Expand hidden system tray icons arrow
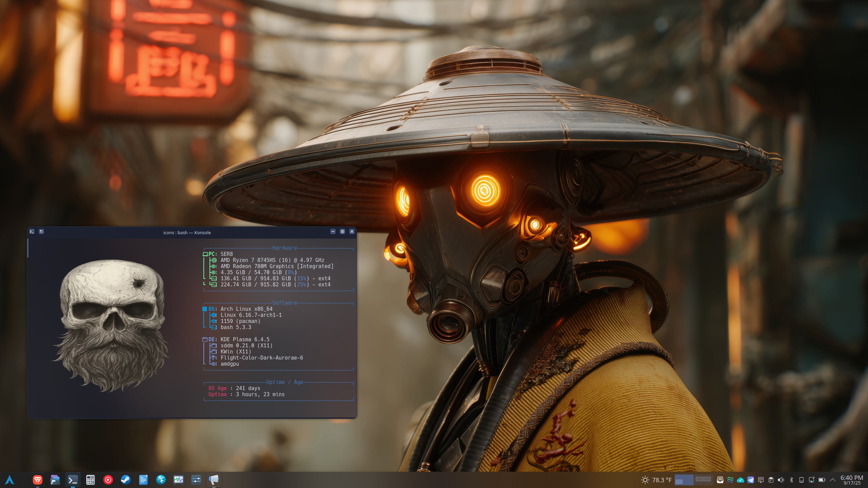The height and width of the screenshot is (488, 868). pos(832,480)
